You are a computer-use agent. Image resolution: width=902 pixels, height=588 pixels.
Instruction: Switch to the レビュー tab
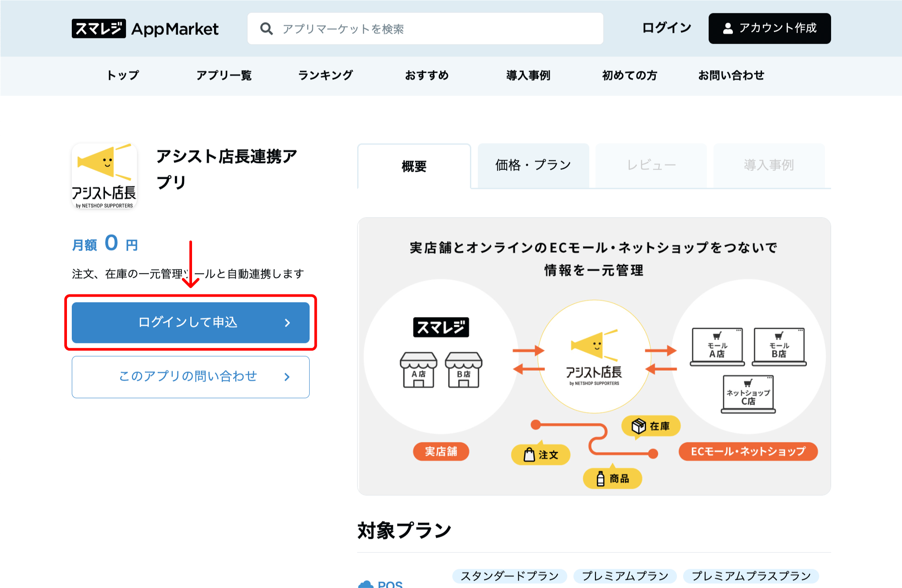[x=651, y=165]
